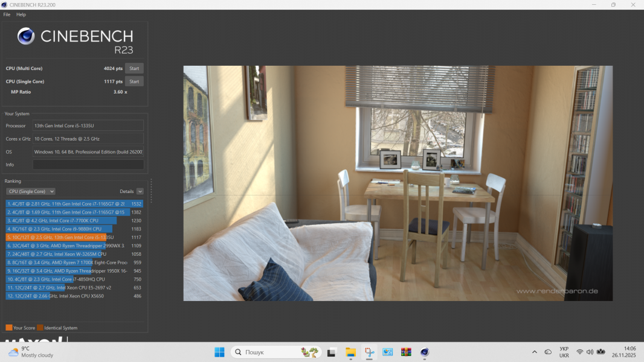Screen dimensions: 644x362
Task: Start the CPU Multi Core benchmark
Action: click(134, 69)
